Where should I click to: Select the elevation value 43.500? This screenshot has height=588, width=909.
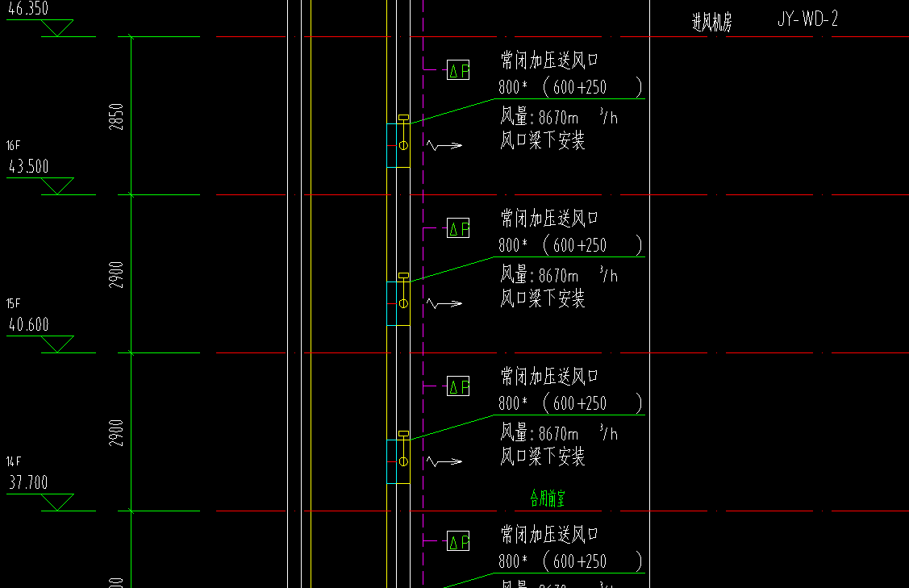point(28,166)
